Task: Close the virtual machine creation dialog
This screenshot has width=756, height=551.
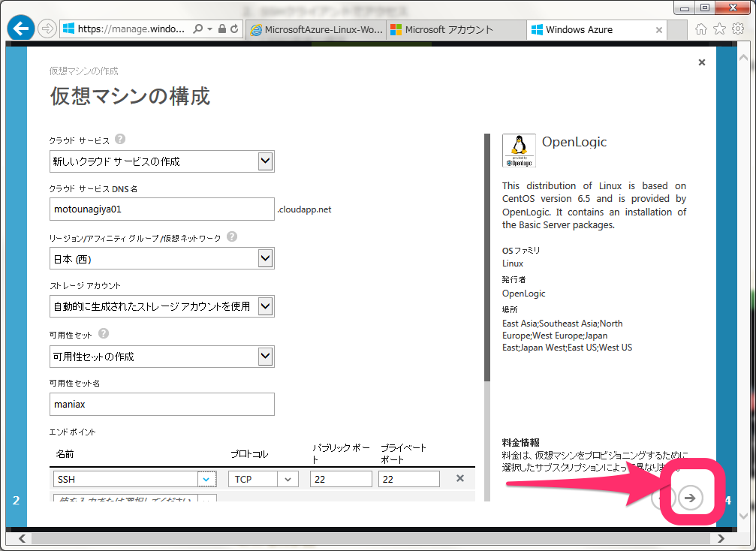Action: pos(702,62)
